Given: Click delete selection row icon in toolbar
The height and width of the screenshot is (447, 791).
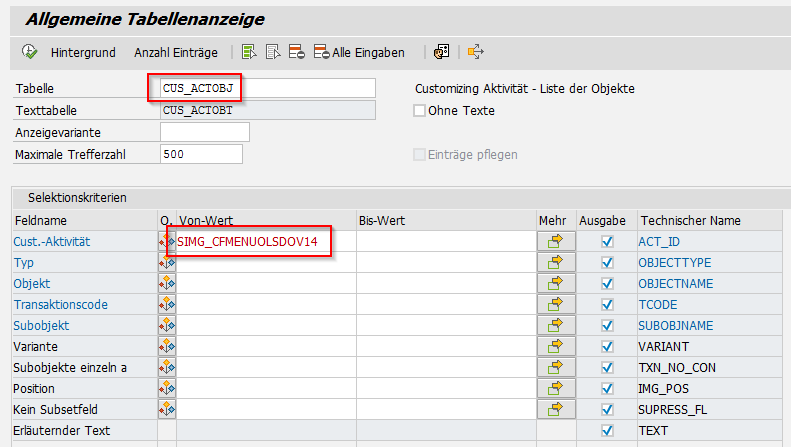Looking at the screenshot, I should 297,51.
